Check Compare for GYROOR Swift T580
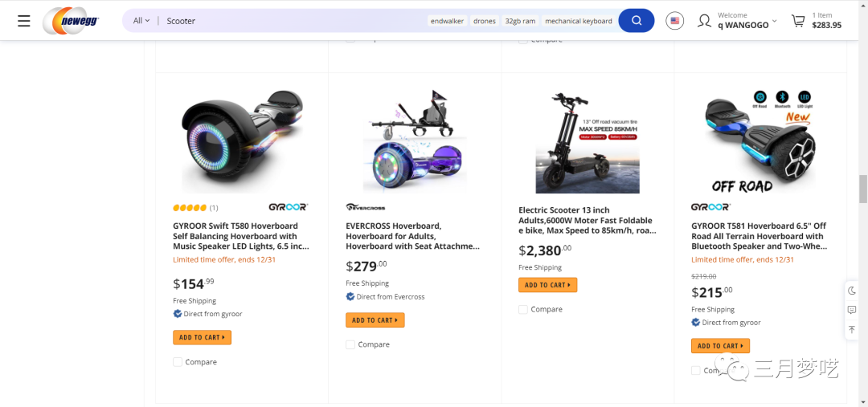 click(178, 362)
